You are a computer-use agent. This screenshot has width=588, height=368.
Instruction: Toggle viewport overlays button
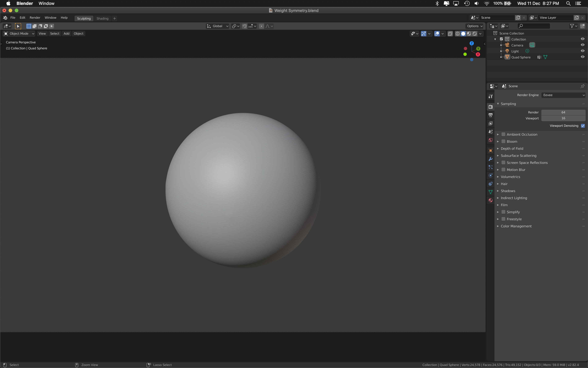click(x=437, y=34)
